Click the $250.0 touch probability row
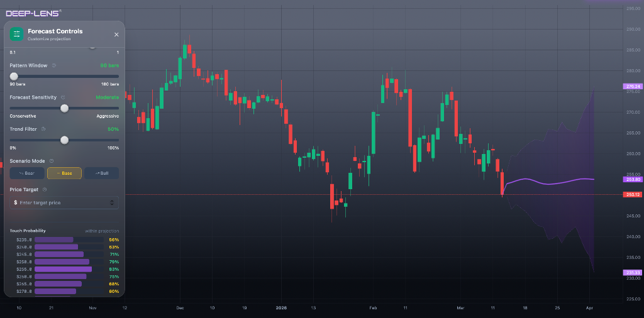 click(65, 262)
